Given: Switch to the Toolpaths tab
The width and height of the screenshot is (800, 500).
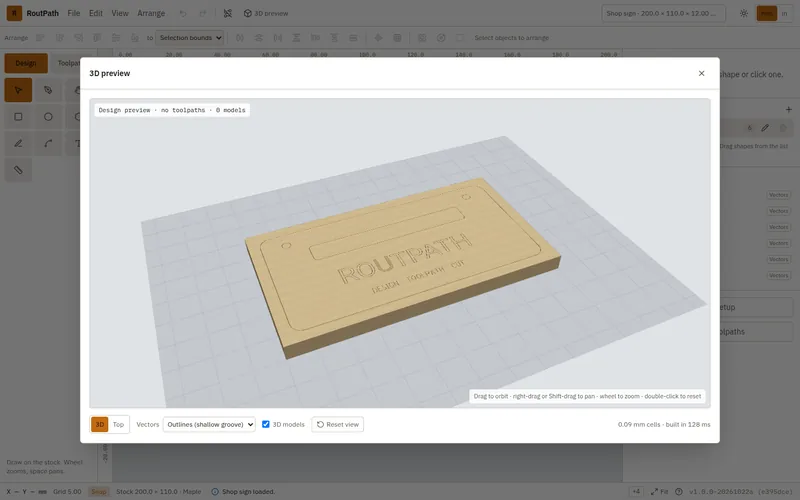Looking at the screenshot, I should click(x=69, y=63).
